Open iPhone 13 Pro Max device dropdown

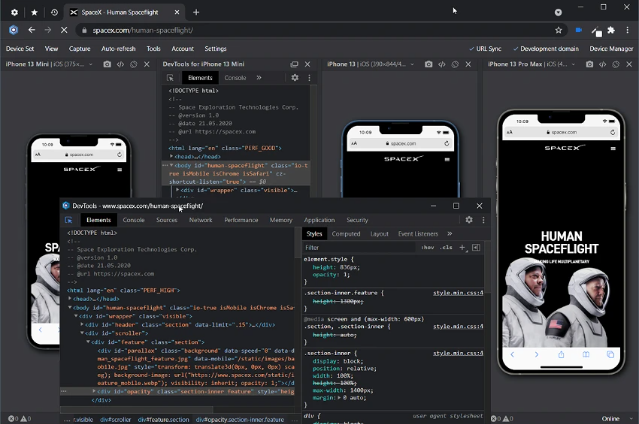[x=573, y=64]
